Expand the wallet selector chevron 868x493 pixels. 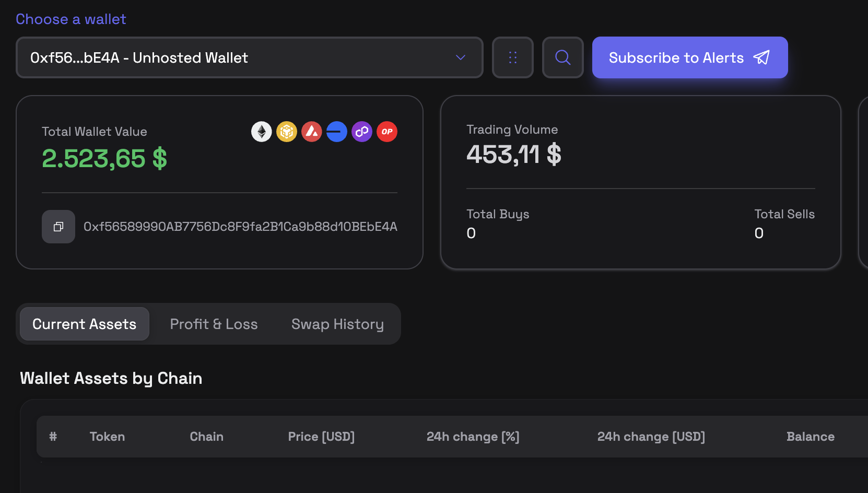pyautogui.click(x=461, y=57)
